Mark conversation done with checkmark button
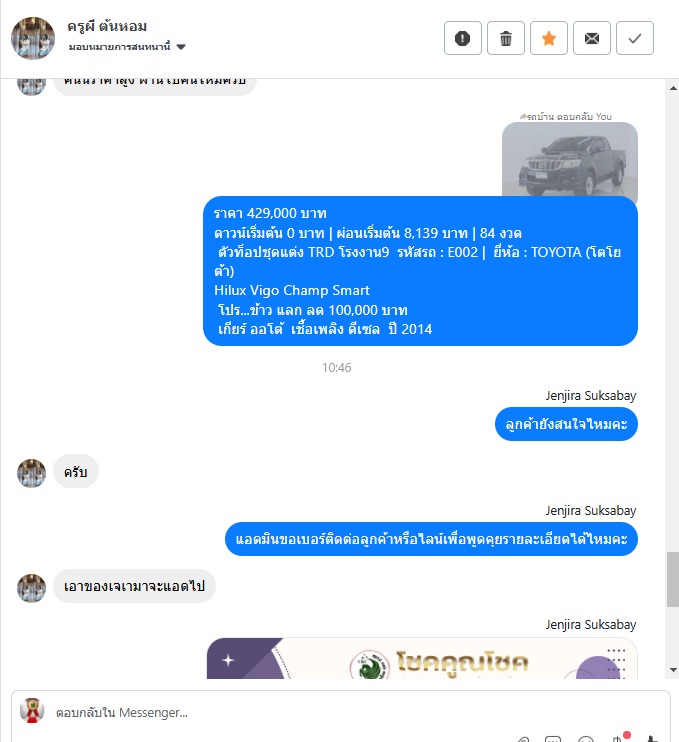The width and height of the screenshot is (679, 742). click(635, 38)
